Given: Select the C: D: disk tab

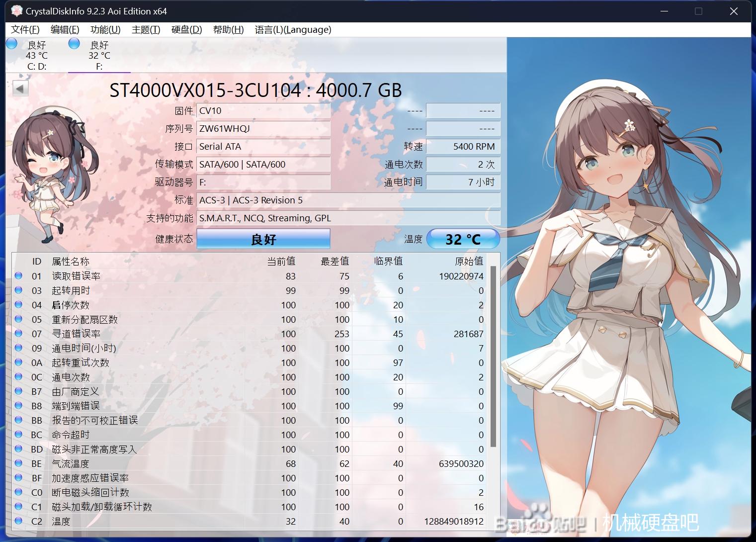Looking at the screenshot, I should (36, 55).
